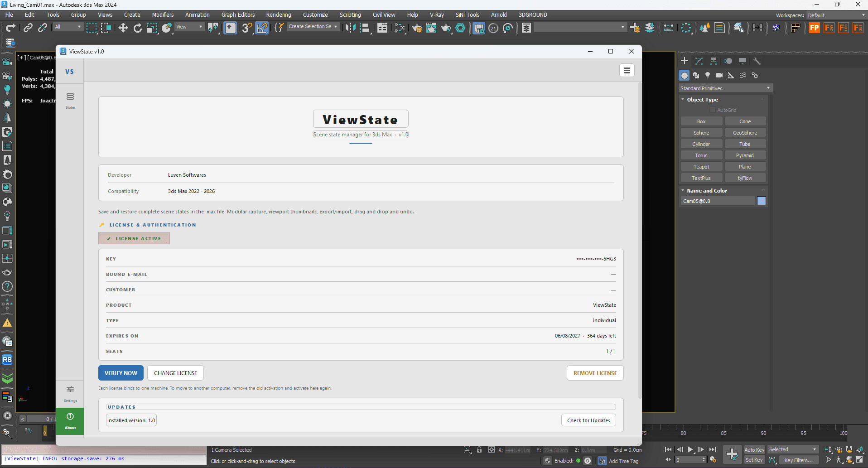The image size is (868, 468).
Task: Toggle the AutoGrid checkbox
Action: [713, 110]
